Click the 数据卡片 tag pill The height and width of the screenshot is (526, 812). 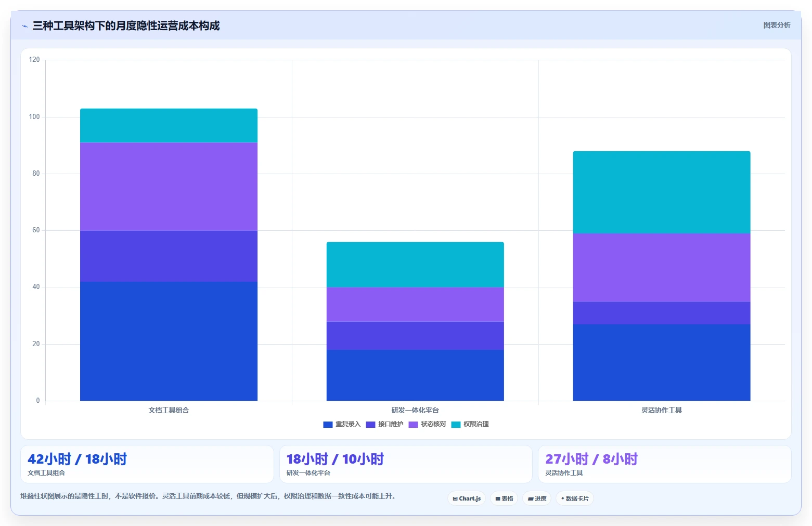[575, 498]
